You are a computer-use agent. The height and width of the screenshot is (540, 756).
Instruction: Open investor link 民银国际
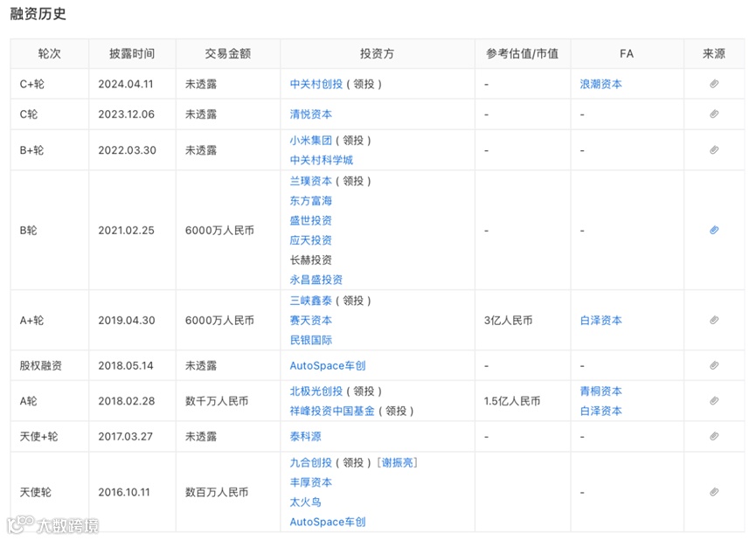coord(310,340)
